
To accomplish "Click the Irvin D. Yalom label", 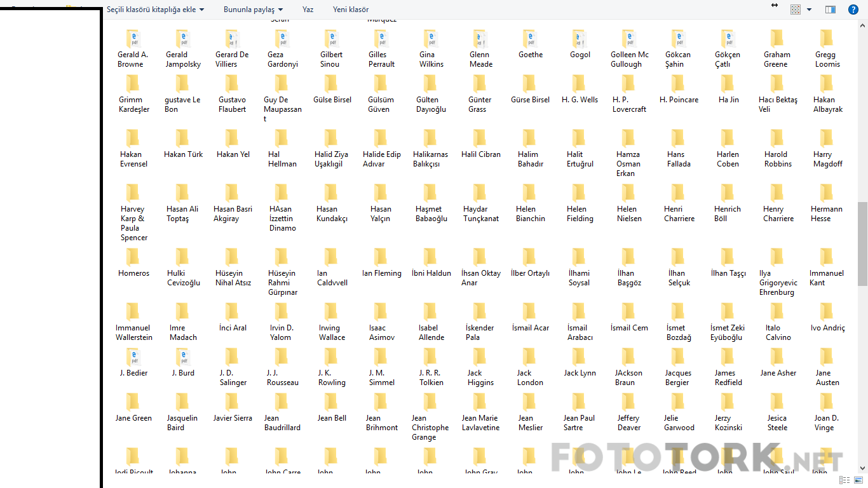I will pyautogui.click(x=281, y=332).
